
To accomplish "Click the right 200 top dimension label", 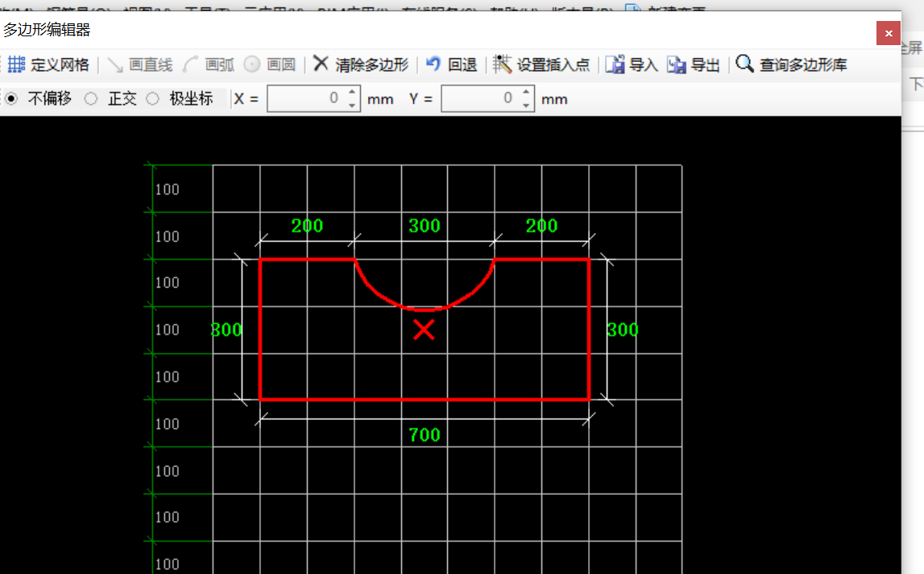I will [x=541, y=226].
